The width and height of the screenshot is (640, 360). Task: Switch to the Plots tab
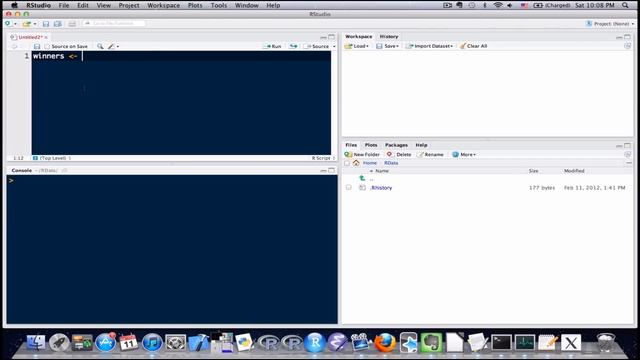click(371, 145)
